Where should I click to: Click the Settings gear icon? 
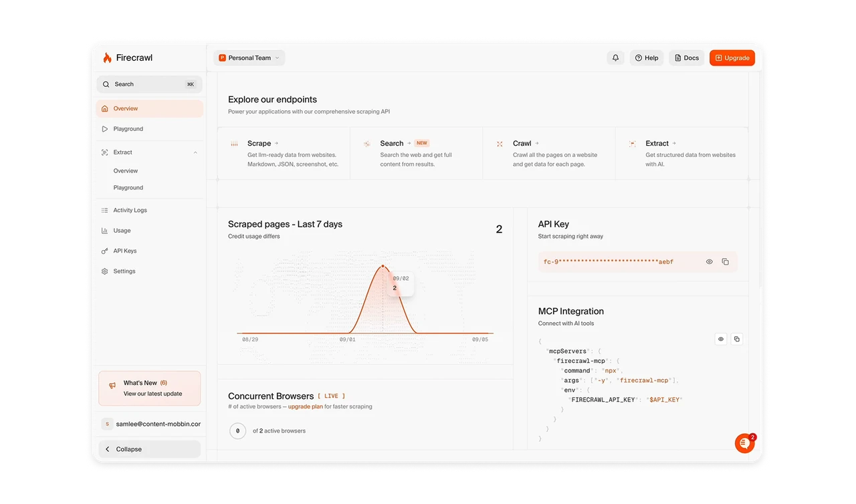click(x=104, y=271)
